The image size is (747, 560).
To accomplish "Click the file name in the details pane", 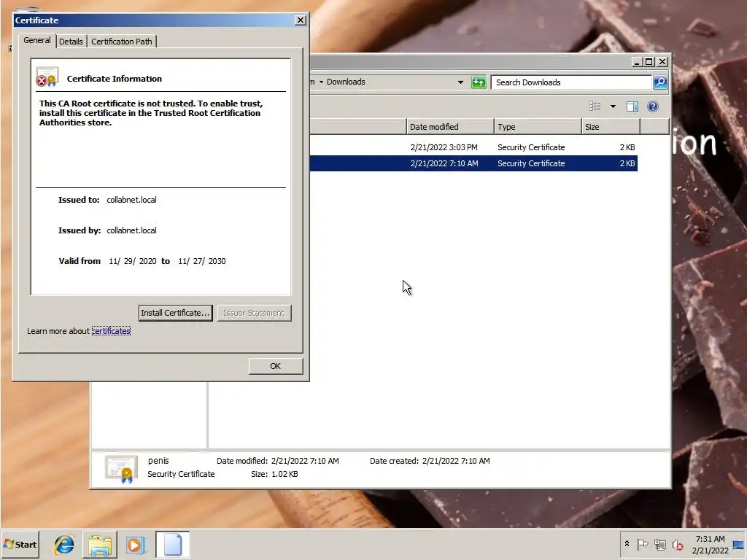I will point(158,461).
